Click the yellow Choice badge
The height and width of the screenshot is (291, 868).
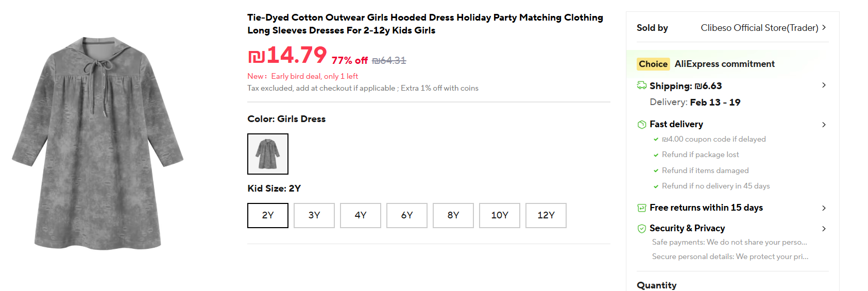653,64
